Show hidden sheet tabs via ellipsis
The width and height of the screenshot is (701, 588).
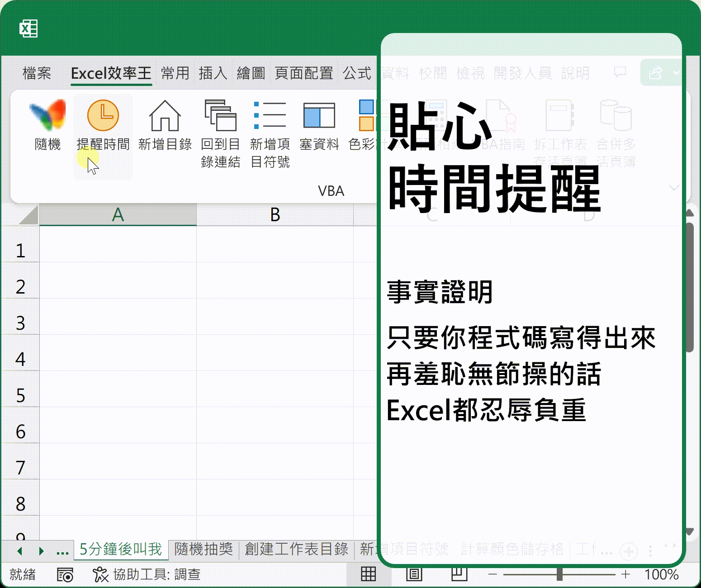coord(62,550)
